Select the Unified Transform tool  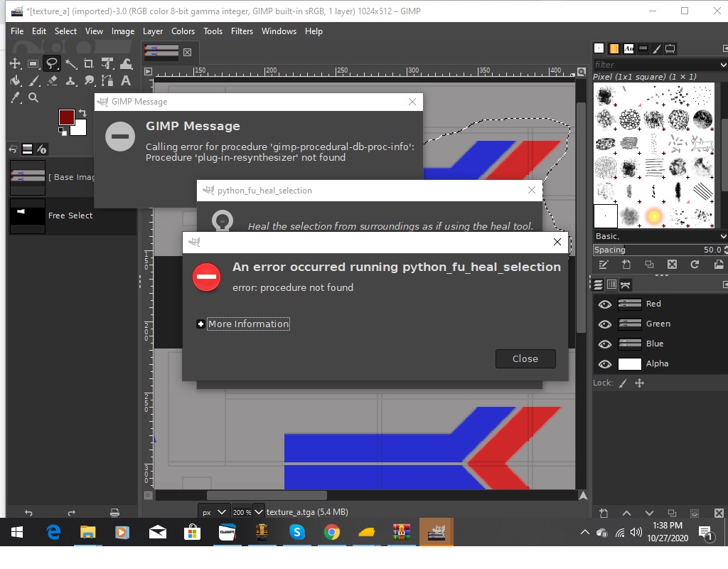[107, 63]
